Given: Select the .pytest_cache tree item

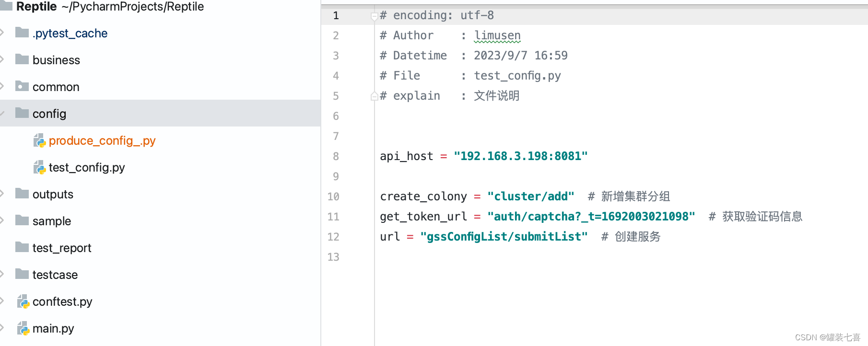Looking at the screenshot, I should (70, 33).
